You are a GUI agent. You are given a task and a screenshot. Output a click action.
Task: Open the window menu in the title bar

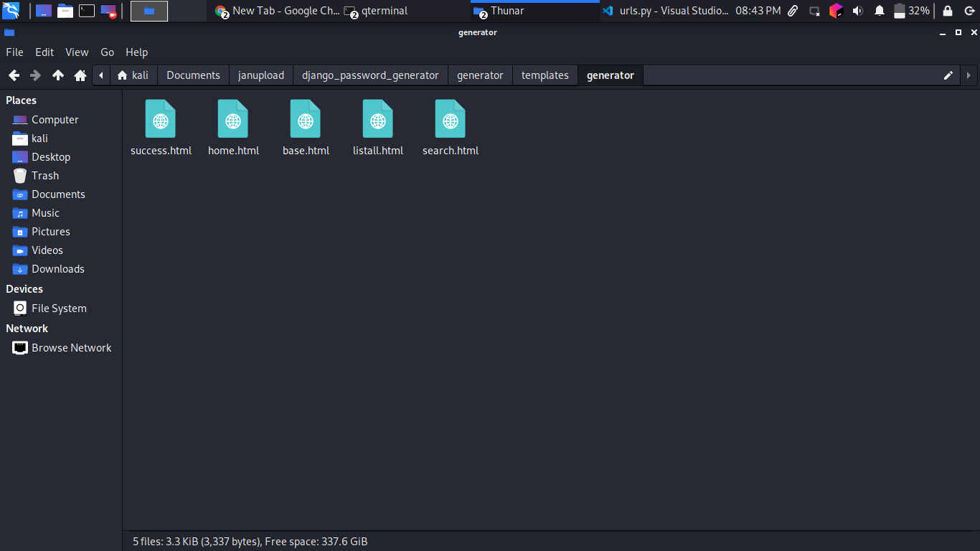[9, 32]
